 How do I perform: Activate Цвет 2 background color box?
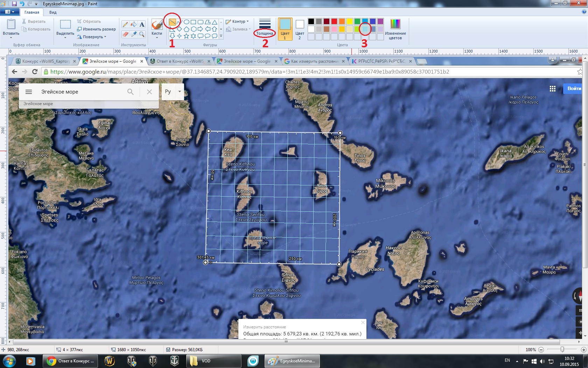(300, 29)
